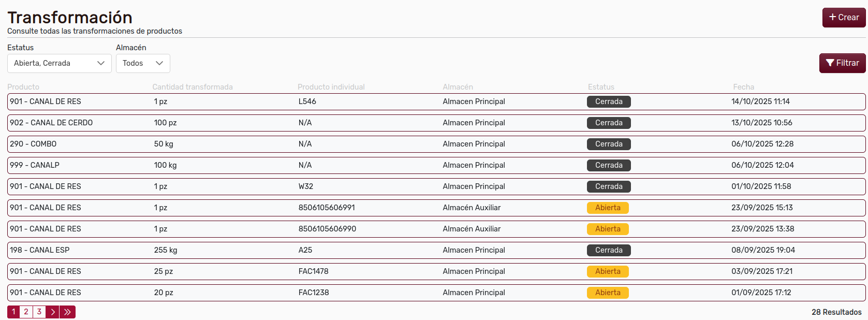Open row with product FAC1238
Image resolution: width=868 pixels, height=320 pixels.
(314, 293)
